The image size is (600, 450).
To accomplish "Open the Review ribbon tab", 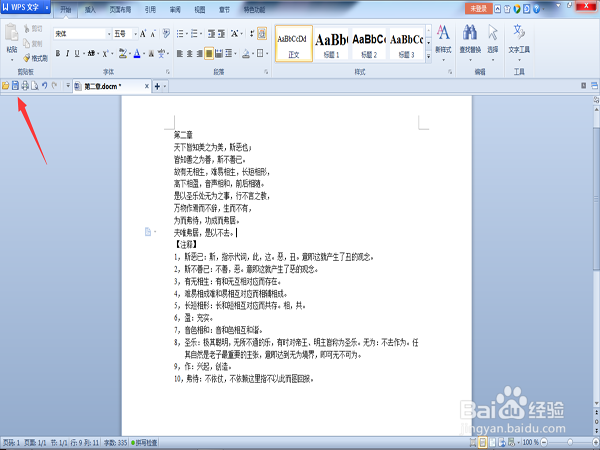I will tap(175, 10).
